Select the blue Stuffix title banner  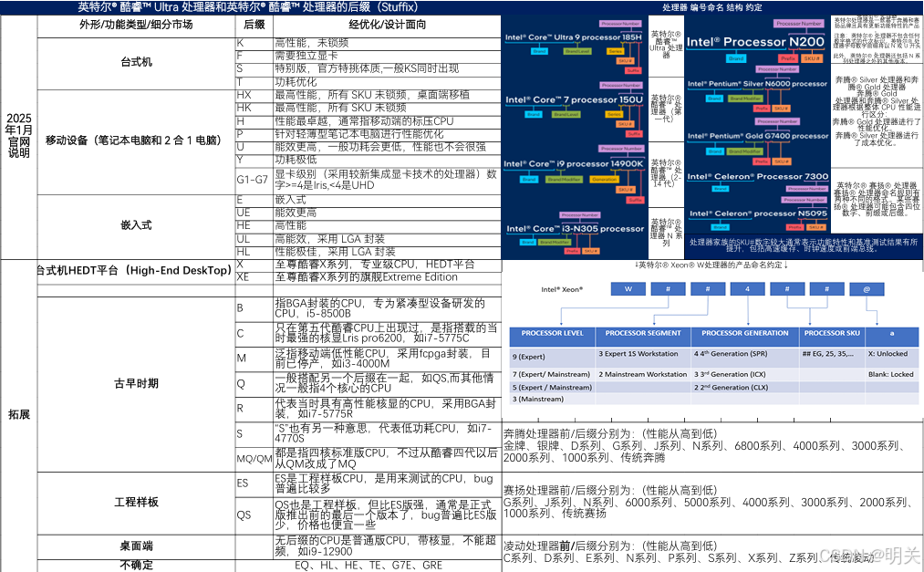click(x=251, y=7)
